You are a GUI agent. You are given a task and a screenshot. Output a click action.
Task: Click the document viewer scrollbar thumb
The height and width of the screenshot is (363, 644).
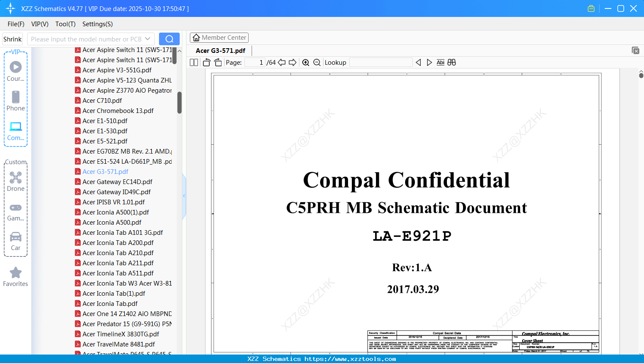pos(641,75)
